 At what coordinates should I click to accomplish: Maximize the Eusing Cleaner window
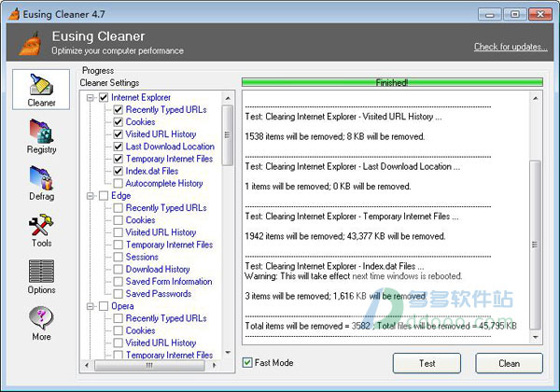coord(514,14)
